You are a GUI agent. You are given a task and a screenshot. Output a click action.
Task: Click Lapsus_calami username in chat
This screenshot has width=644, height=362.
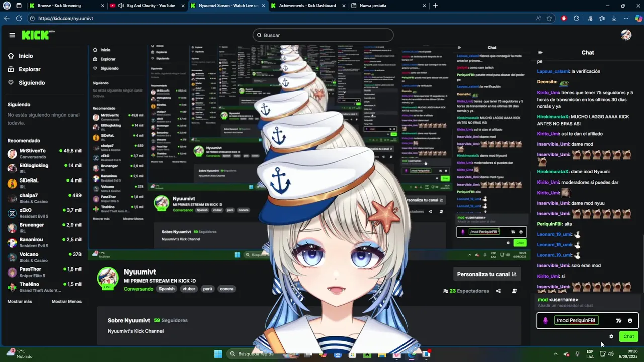pos(553,71)
